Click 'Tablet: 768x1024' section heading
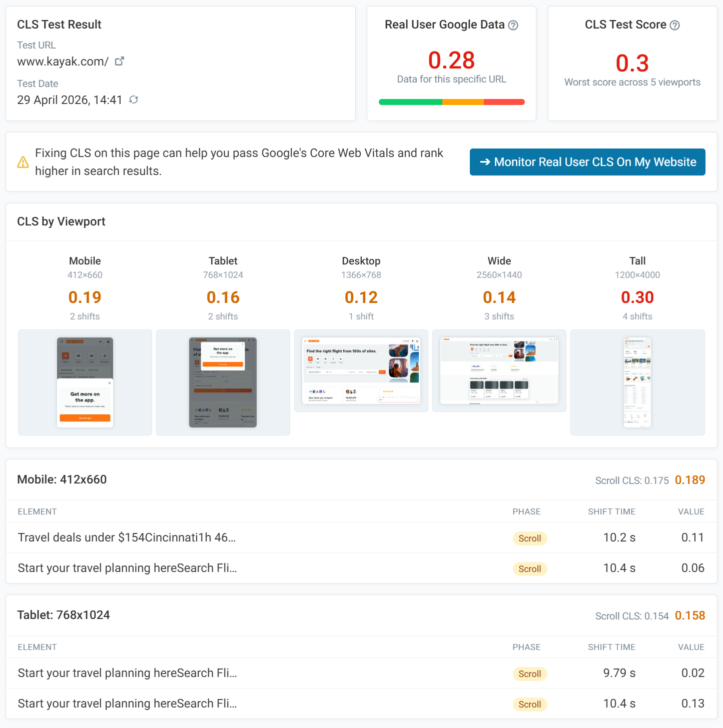 click(64, 615)
